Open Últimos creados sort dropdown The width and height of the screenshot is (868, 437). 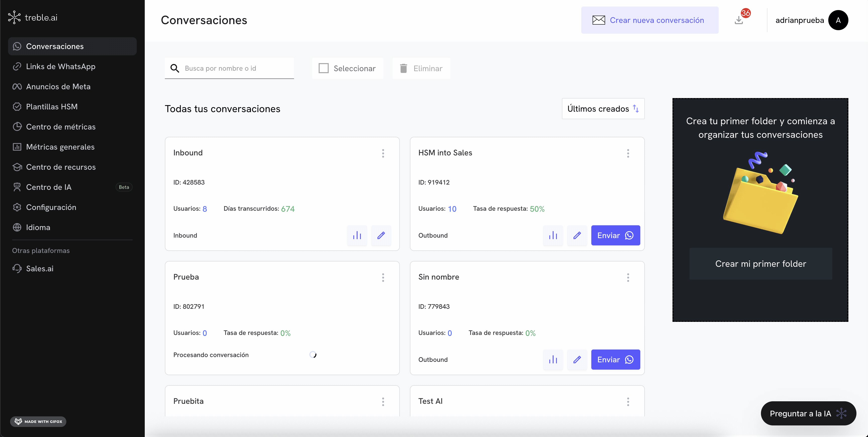click(x=603, y=109)
